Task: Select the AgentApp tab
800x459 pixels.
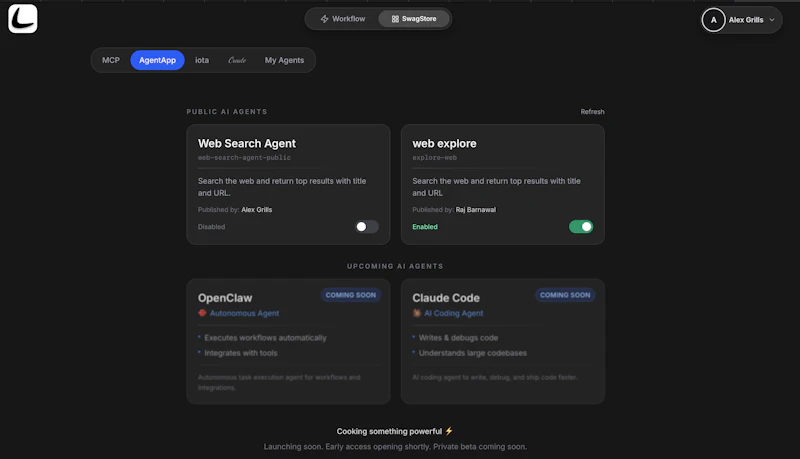Action: point(157,60)
